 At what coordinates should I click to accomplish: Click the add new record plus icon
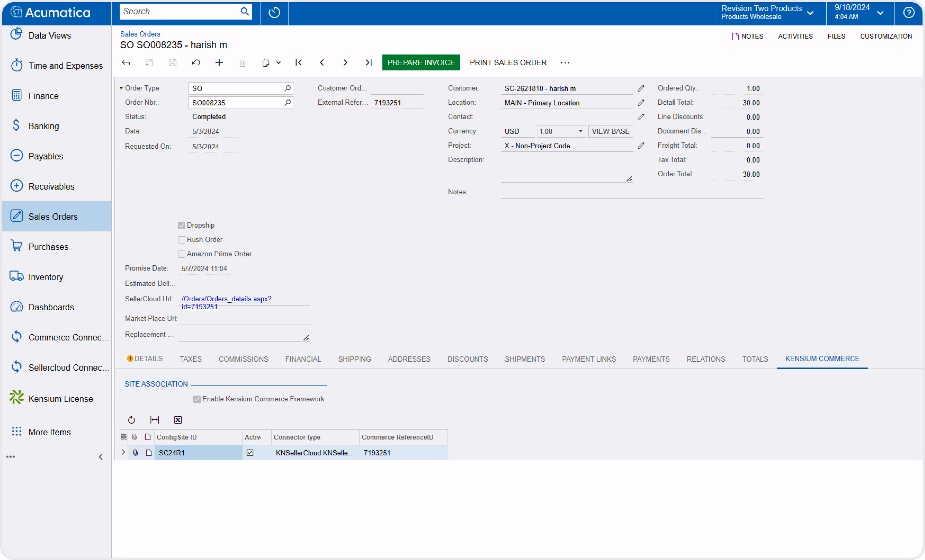219,63
